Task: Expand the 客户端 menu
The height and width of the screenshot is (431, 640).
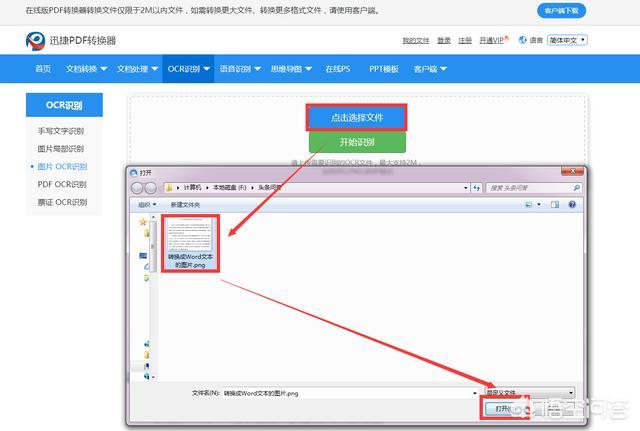Action: pos(430,69)
